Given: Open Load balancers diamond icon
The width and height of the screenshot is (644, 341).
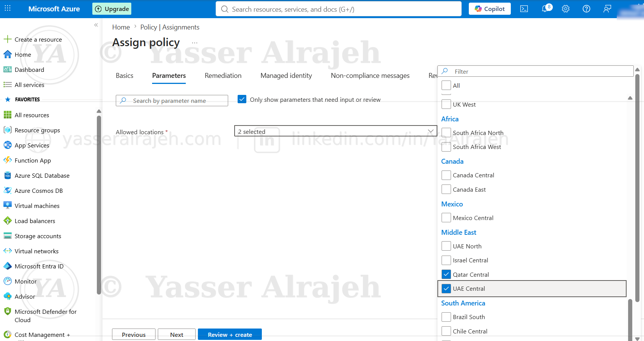Looking at the screenshot, I should pos(8,221).
